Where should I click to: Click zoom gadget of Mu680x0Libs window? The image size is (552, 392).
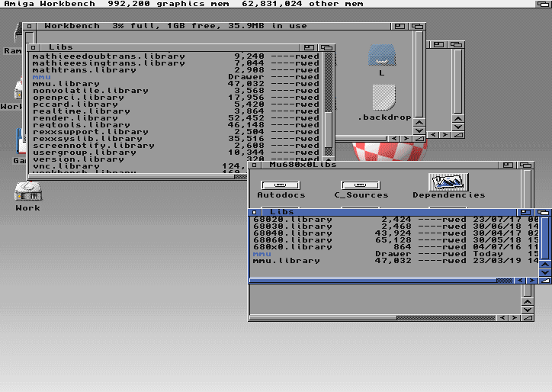pos(508,165)
